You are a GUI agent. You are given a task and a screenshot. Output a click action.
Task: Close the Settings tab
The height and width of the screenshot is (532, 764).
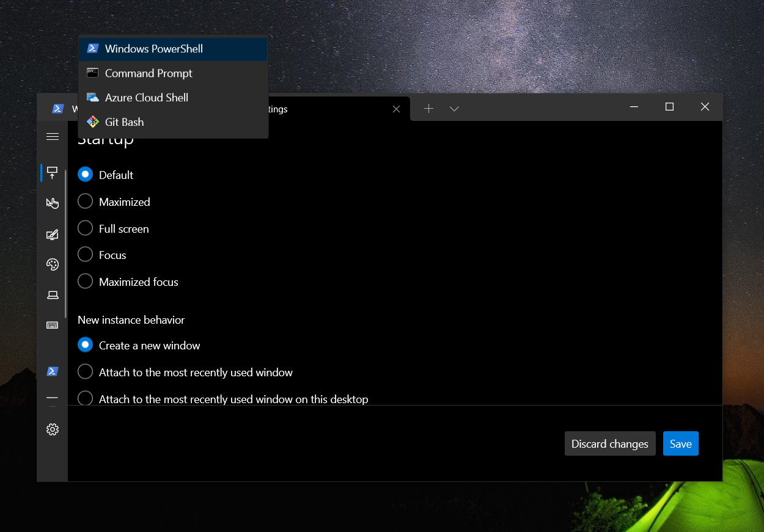(396, 109)
